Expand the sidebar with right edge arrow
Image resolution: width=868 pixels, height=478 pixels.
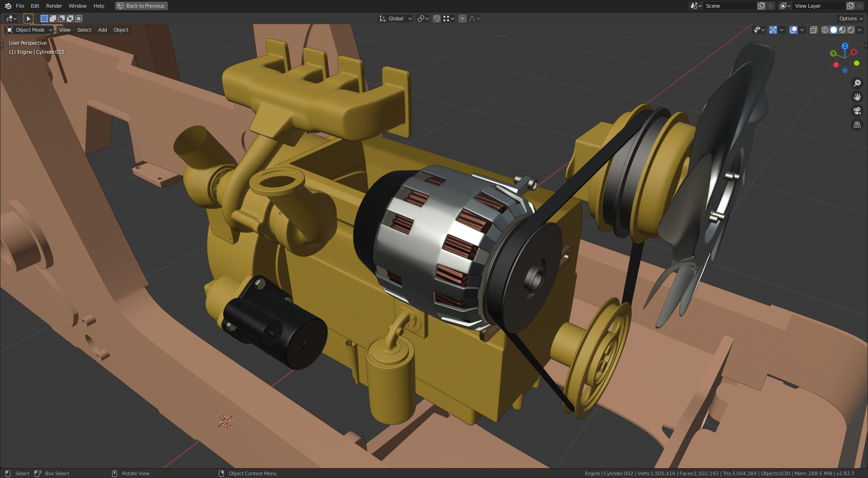(866, 46)
